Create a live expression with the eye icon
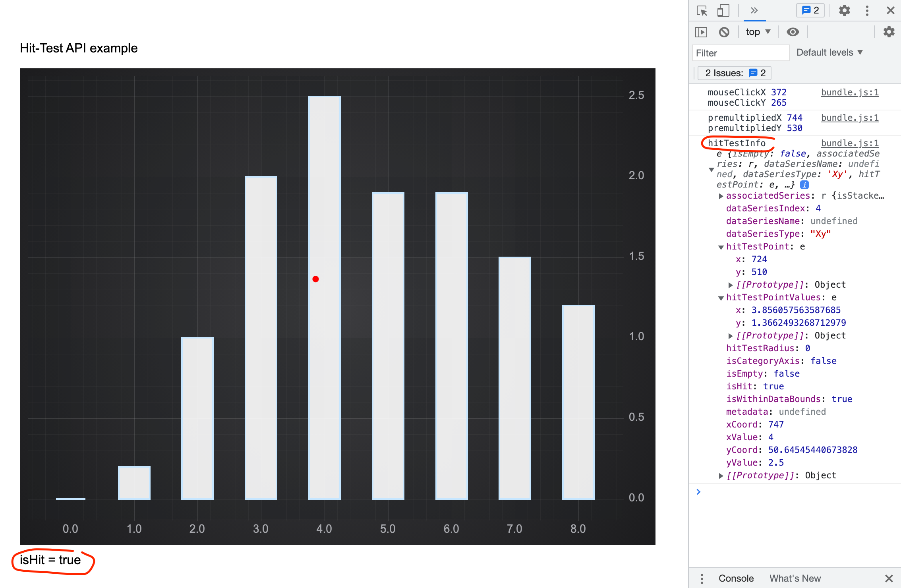This screenshot has width=901, height=588. click(793, 32)
